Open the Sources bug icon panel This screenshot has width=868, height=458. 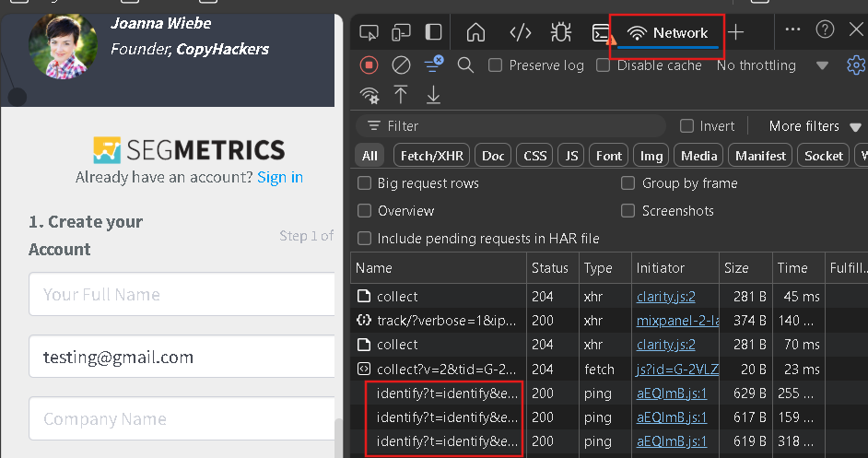[560, 32]
